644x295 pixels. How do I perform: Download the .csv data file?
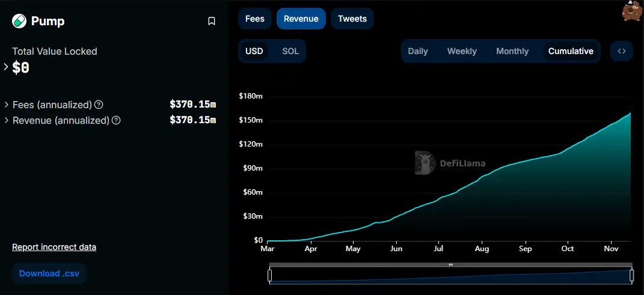[49, 273]
